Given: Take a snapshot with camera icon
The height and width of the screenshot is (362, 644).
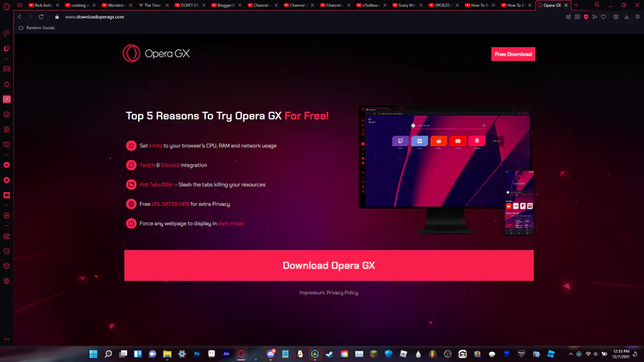Looking at the screenshot, I should [577, 17].
